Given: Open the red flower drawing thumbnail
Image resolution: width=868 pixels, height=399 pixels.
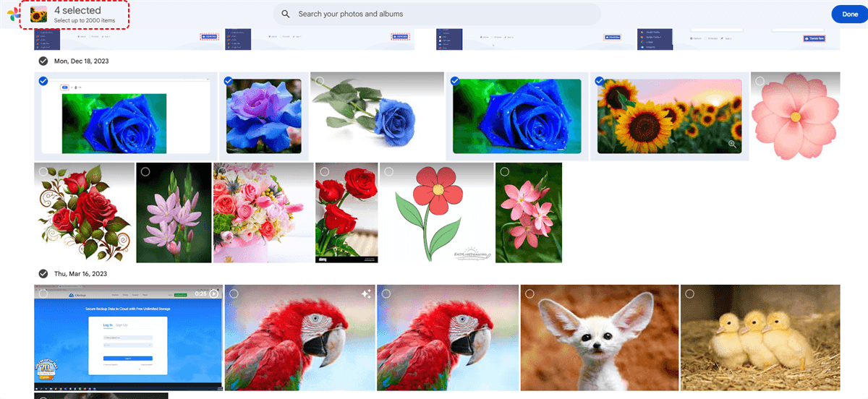Looking at the screenshot, I should point(436,213).
